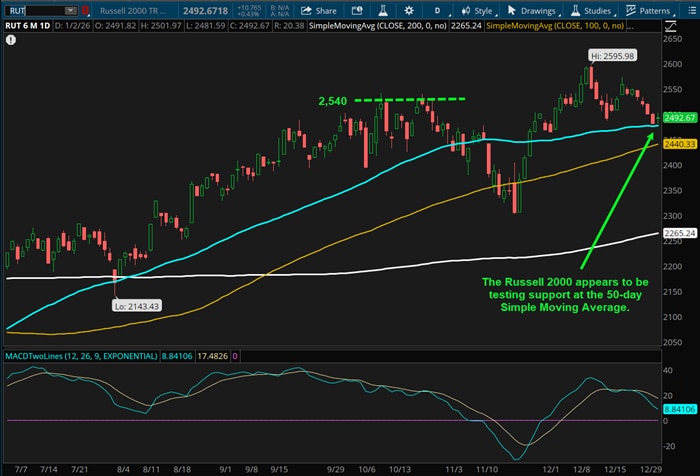Click the flask icon next to Share
700x476 pixels.
(383, 11)
